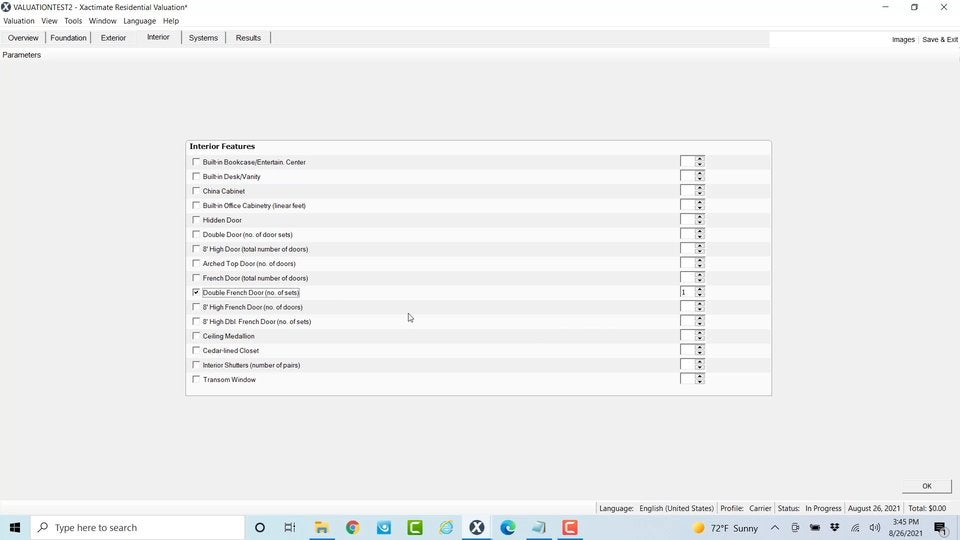960x540 pixels.
Task: Enable the China Cabinet checkbox
Action: pyautogui.click(x=196, y=191)
